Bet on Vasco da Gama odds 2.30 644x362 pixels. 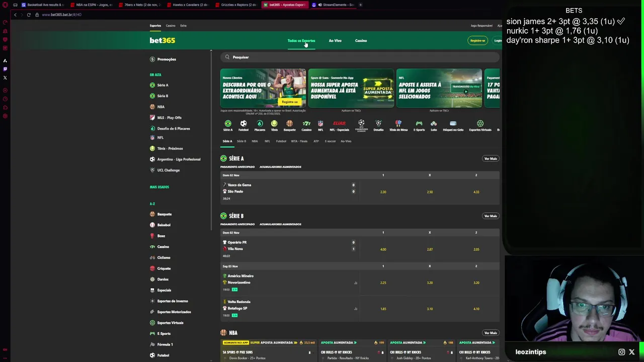[x=383, y=192]
